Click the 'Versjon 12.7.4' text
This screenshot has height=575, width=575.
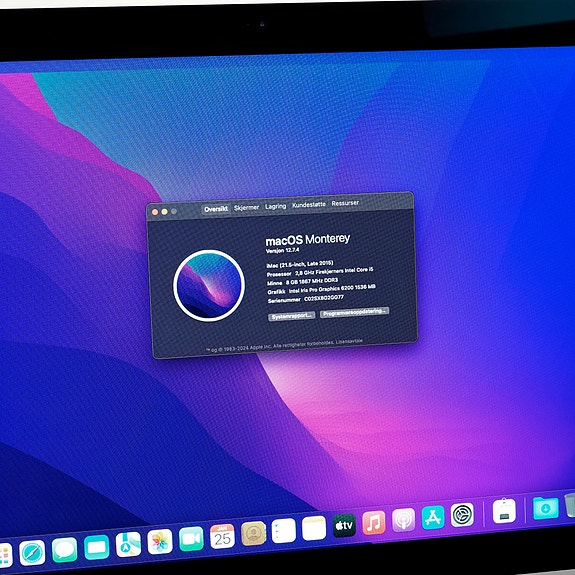point(282,250)
